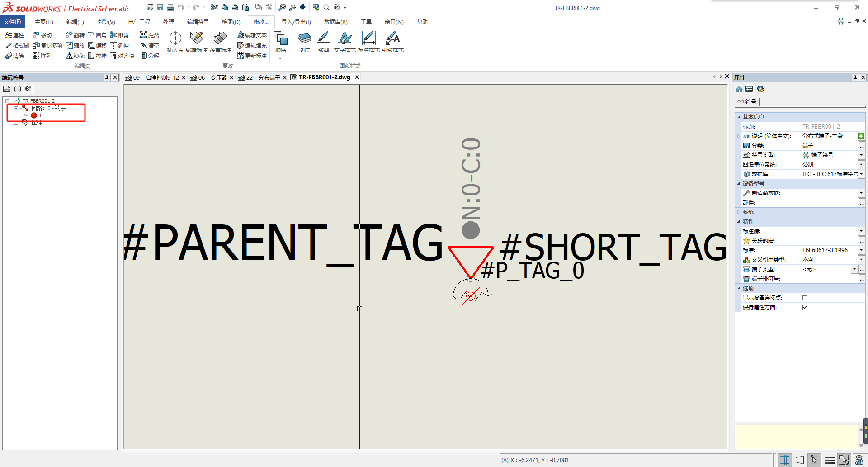
Task: Select the 文字样式 text style icon
Action: coord(344,42)
